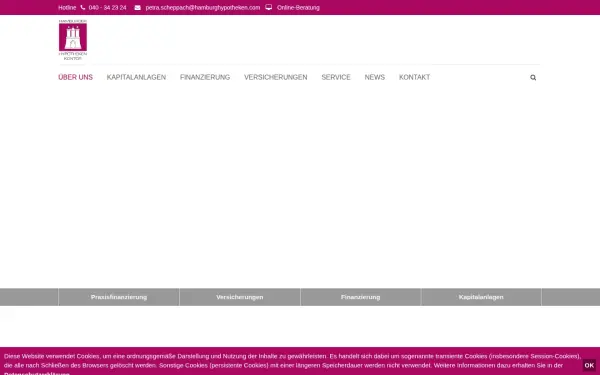Select the Kapitalanlagen tab in grey bar
The image size is (600, 375).
click(x=481, y=297)
